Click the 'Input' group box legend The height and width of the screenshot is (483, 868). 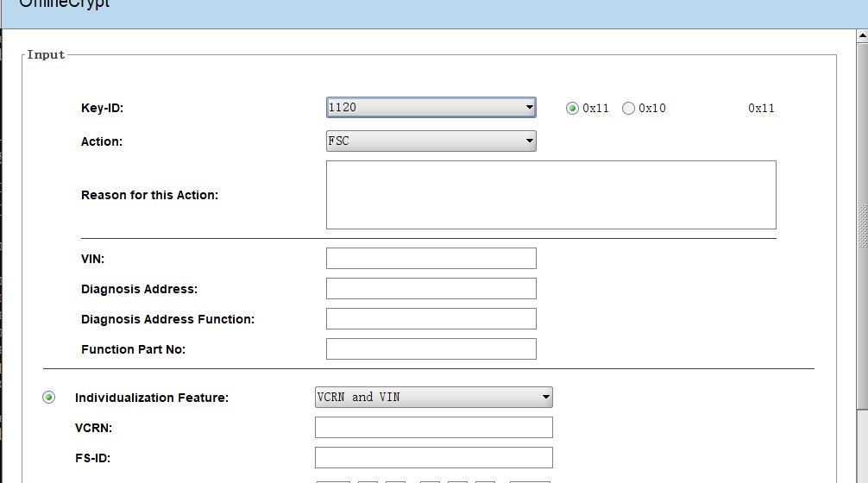[x=46, y=54]
